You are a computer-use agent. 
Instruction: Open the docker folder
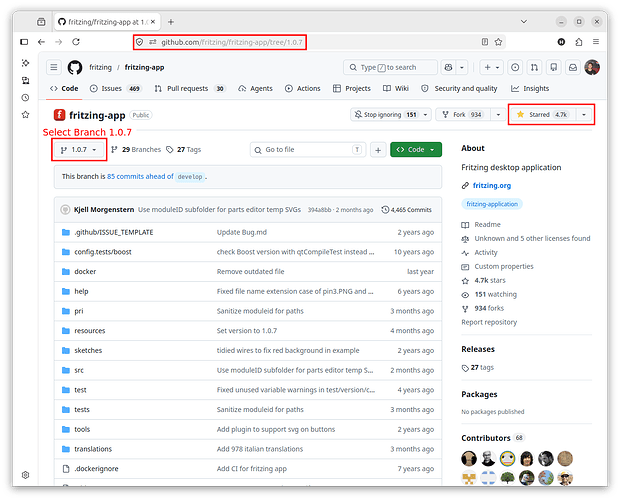coord(85,272)
